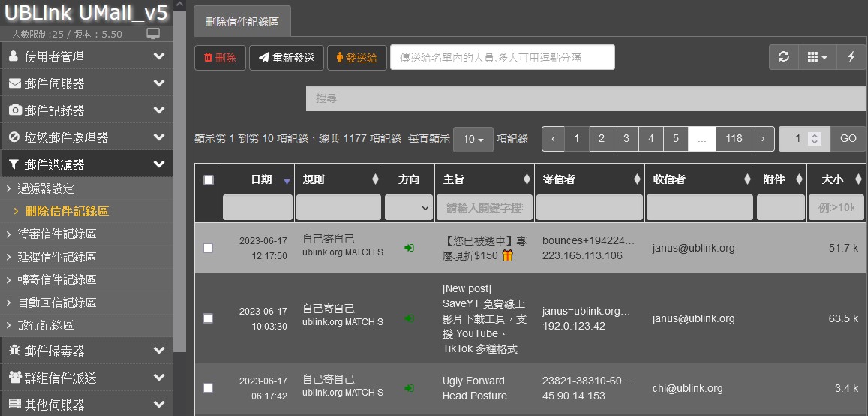Click the monitor icon under the UMail title
Viewport: 868px width, 416px height.
(153, 34)
